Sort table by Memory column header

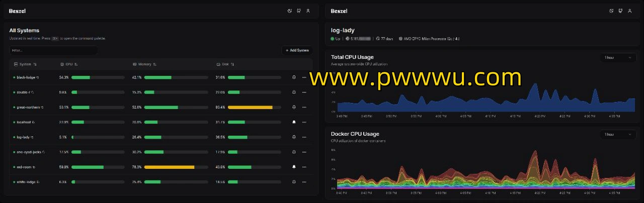(144, 64)
